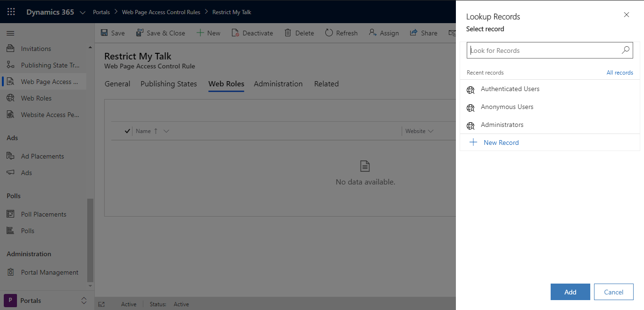644x310 pixels.
Task: Click Save & Close command
Action: (x=160, y=33)
